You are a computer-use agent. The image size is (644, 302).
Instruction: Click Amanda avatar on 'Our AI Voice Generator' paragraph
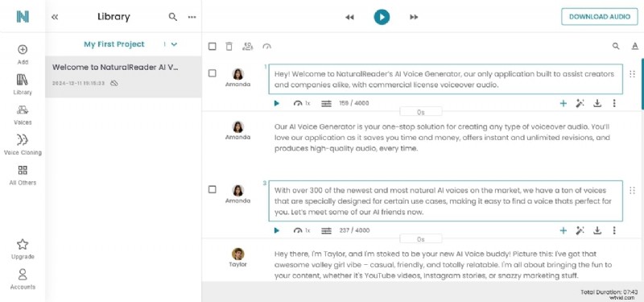click(x=237, y=127)
